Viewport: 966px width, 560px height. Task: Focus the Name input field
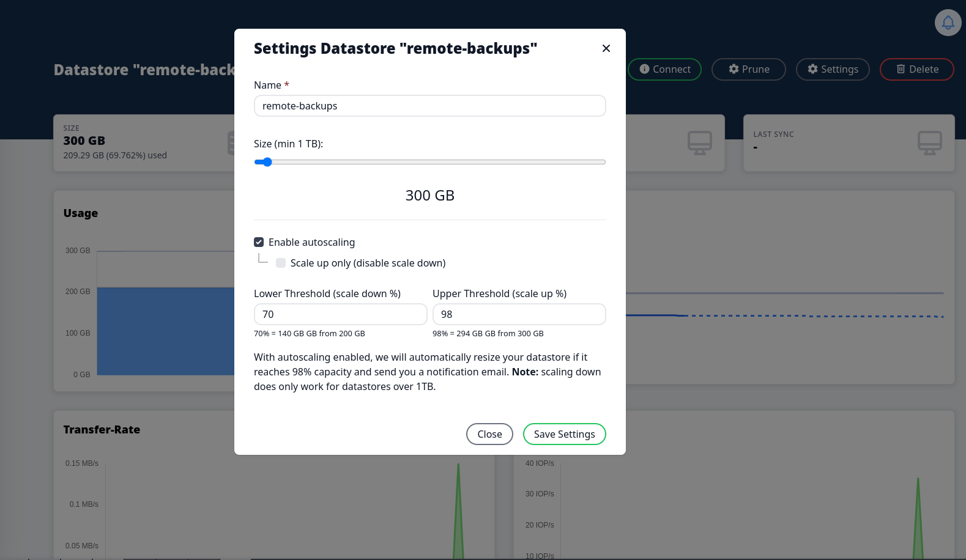tap(429, 106)
